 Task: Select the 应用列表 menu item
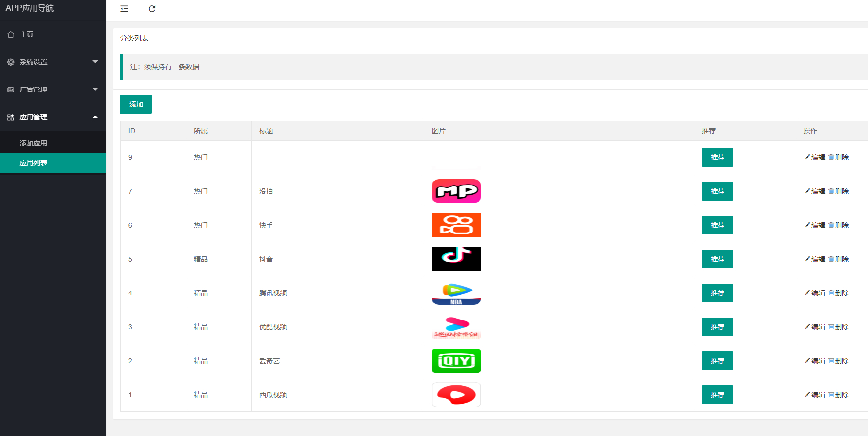pos(53,163)
